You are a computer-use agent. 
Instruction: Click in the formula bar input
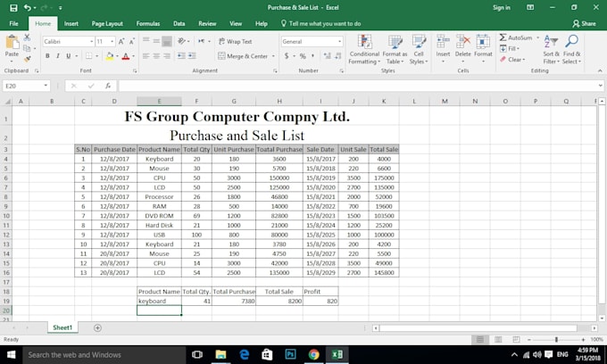pyautogui.click(x=358, y=86)
